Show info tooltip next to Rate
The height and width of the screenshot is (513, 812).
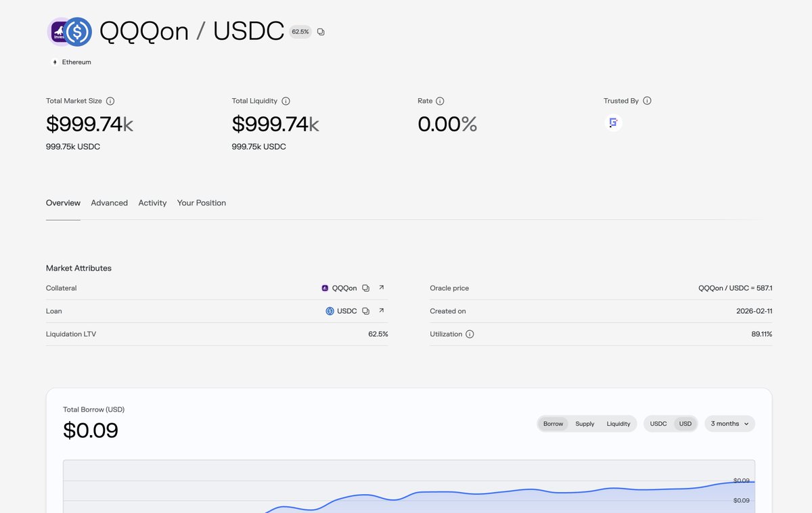click(x=440, y=101)
